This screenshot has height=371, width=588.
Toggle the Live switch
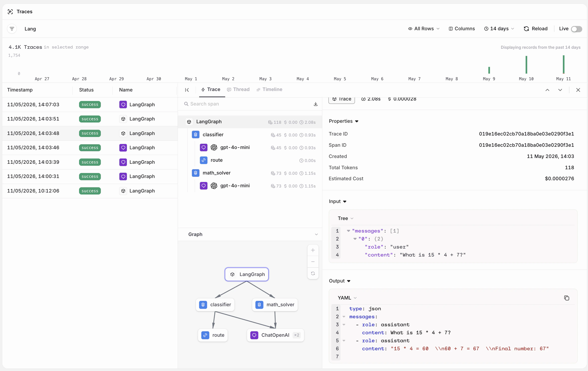pyautogui.click(x=576, y=29)
